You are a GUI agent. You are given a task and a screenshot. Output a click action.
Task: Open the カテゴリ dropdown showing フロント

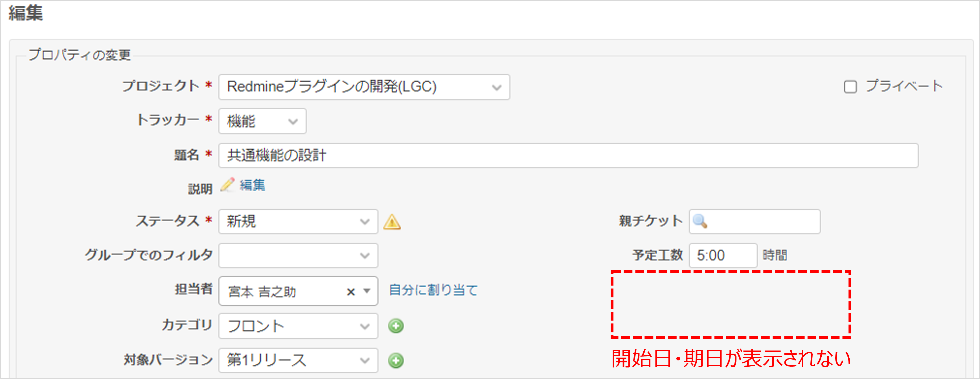pos(298,326)
